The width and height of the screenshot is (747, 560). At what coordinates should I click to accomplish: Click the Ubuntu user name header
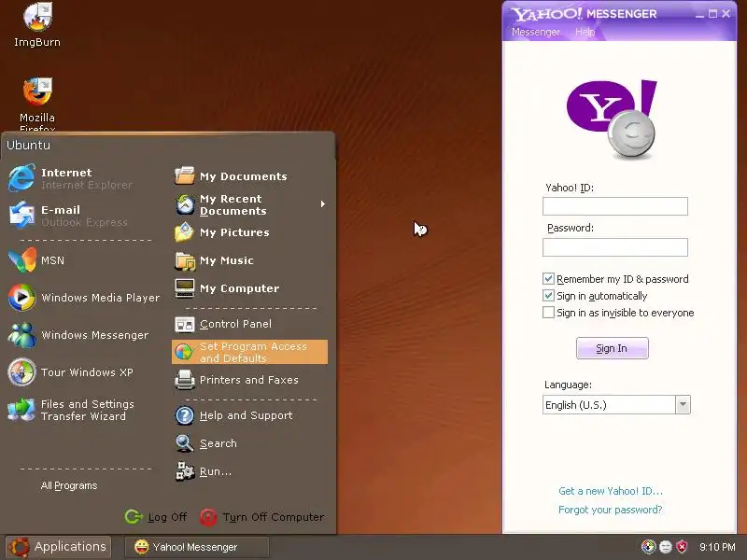tap(28, 146)
